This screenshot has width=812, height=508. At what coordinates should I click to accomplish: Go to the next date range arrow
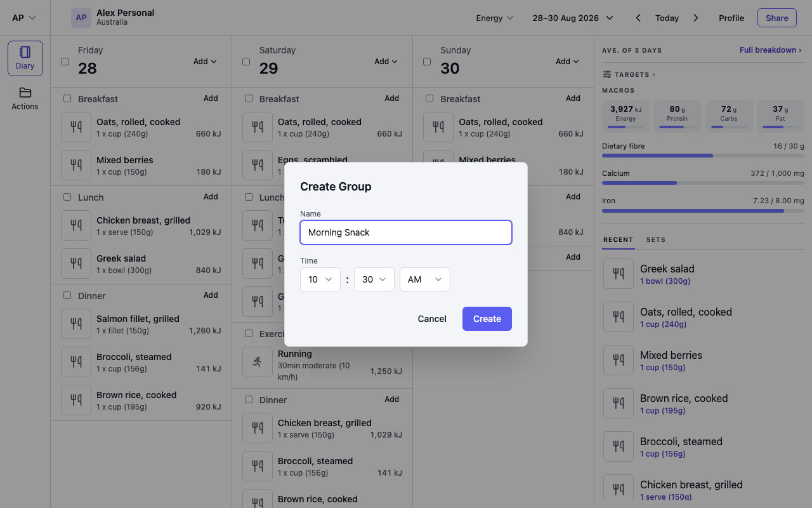696,18
